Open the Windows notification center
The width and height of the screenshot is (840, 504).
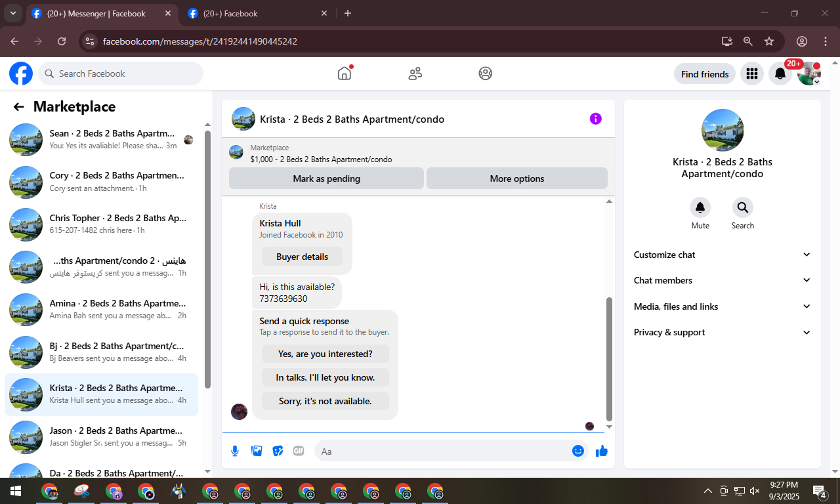click(820, 491)
